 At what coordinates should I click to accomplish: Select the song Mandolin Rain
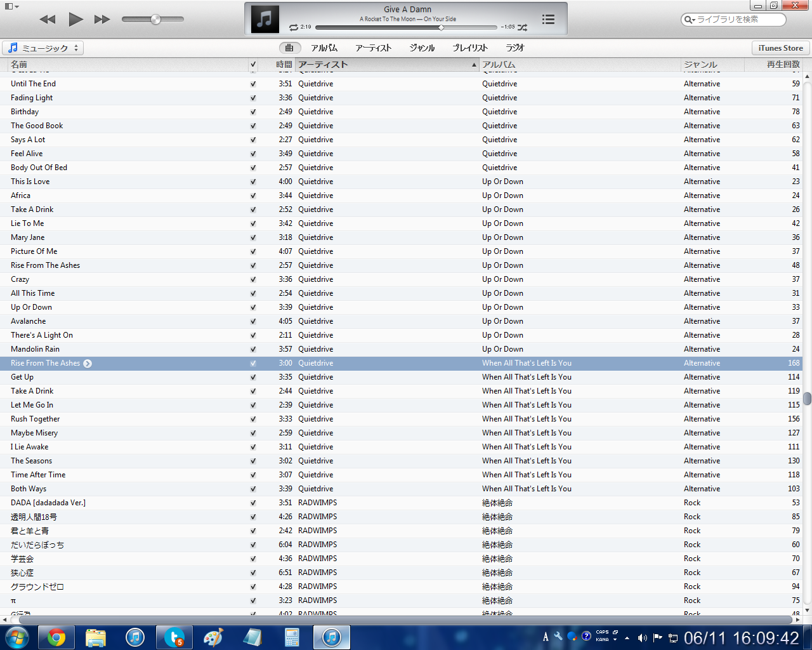pyautogui.click(x=35, y=349)
